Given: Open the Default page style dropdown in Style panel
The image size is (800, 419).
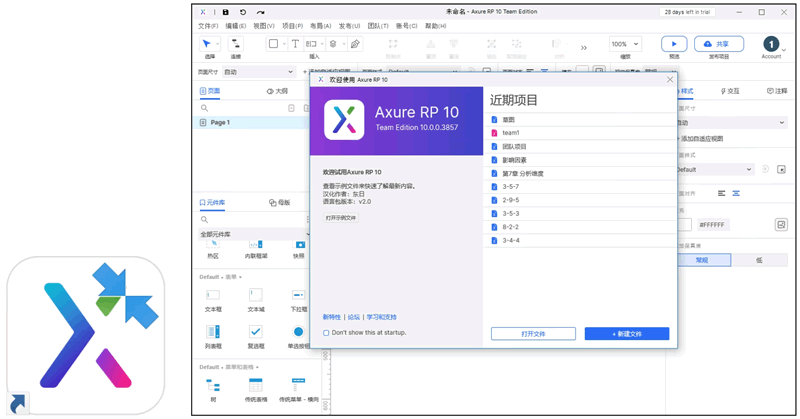Looking at the screenshot, I should [714, 169].
